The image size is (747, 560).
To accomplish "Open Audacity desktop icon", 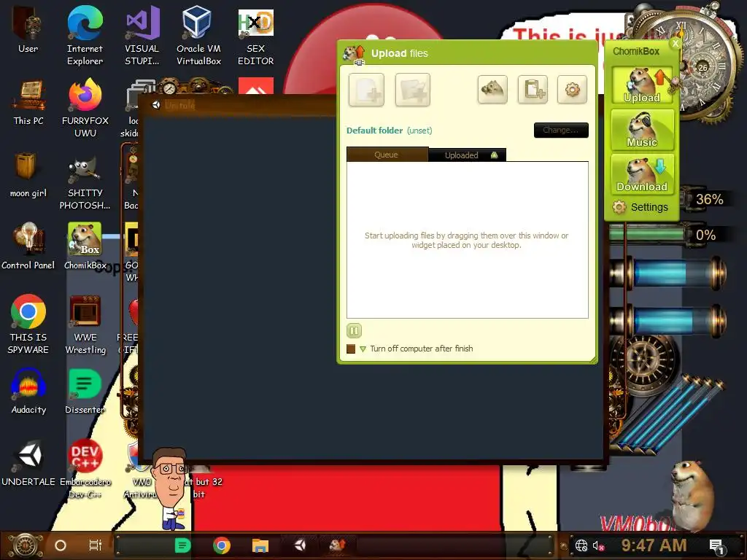I will [28, 391].
